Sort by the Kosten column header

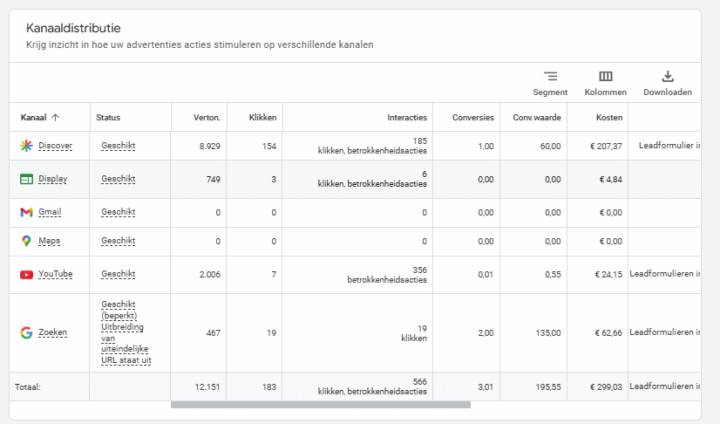click(x=609, y=117)
